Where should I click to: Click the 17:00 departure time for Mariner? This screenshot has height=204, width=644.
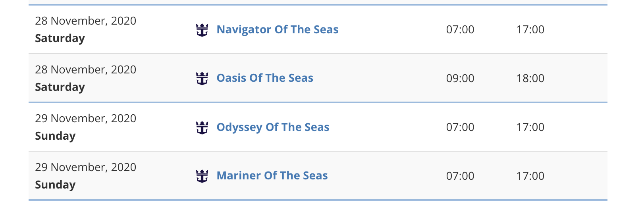click(530, 176)
